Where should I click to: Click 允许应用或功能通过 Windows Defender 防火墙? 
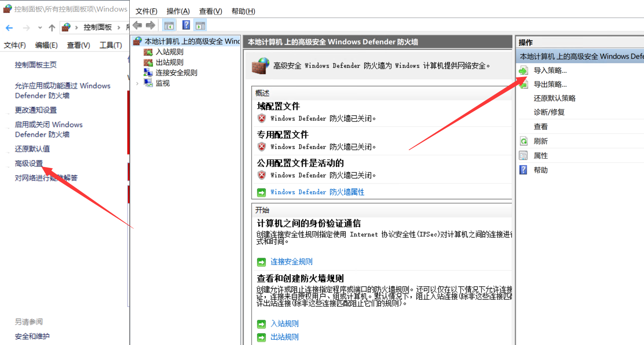[63, 90]
